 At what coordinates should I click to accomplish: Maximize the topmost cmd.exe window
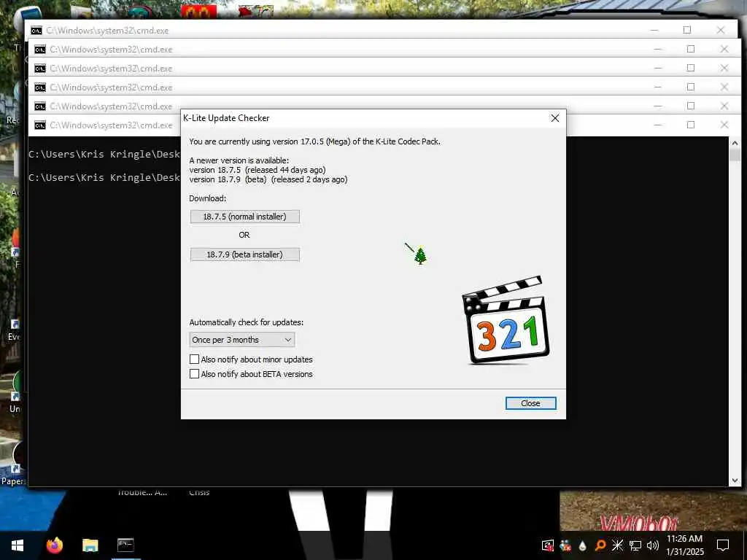coord(687,30)
